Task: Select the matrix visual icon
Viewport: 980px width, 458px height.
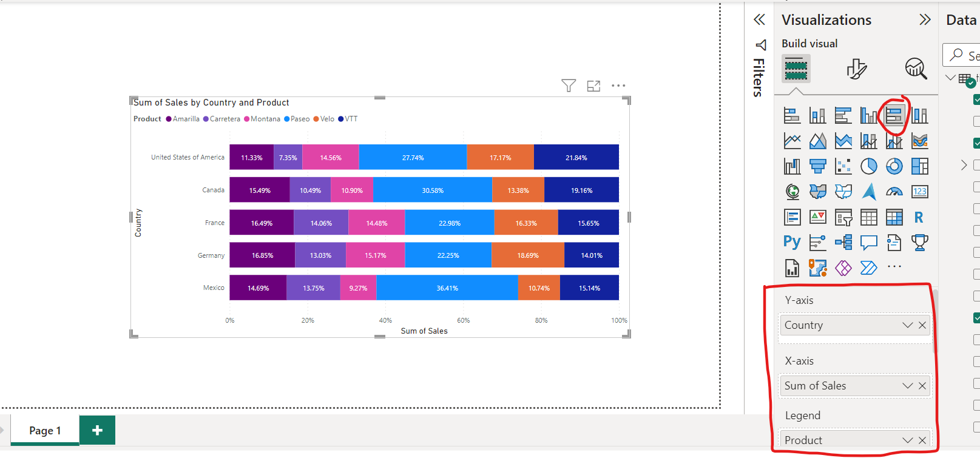Action: tap(894, 217)
